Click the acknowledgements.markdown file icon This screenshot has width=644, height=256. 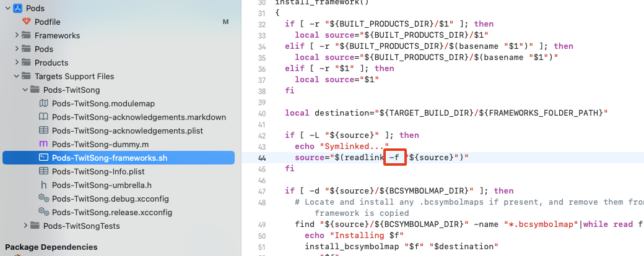pyautogui.click(x=43, y=117)
